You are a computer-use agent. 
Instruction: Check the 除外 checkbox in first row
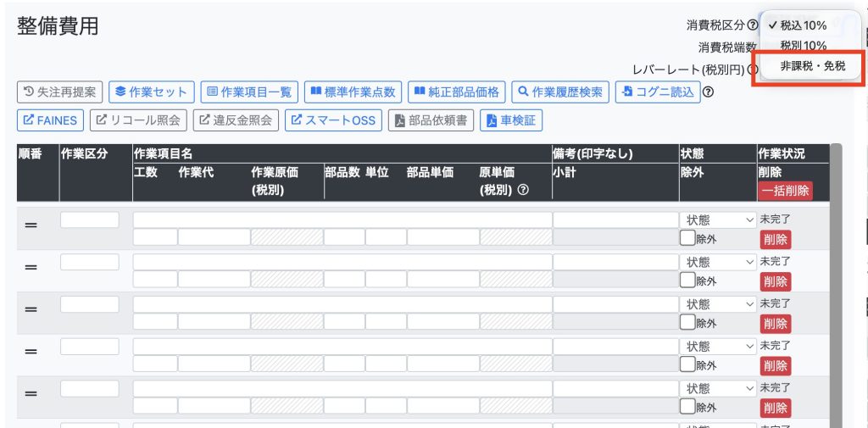687,238
